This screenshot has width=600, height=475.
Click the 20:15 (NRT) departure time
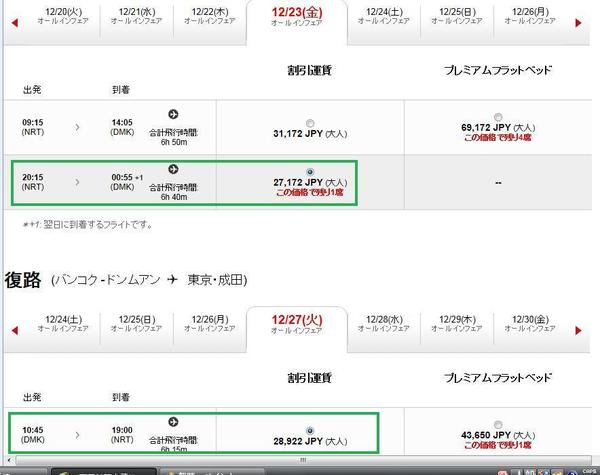tap(33, 182)
